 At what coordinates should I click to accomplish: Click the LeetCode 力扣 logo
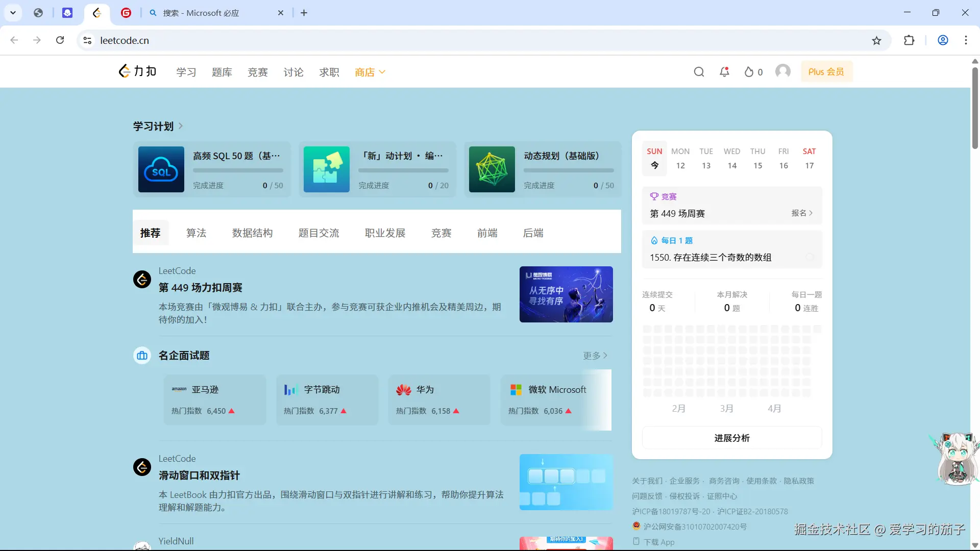[x=137, y=71]
